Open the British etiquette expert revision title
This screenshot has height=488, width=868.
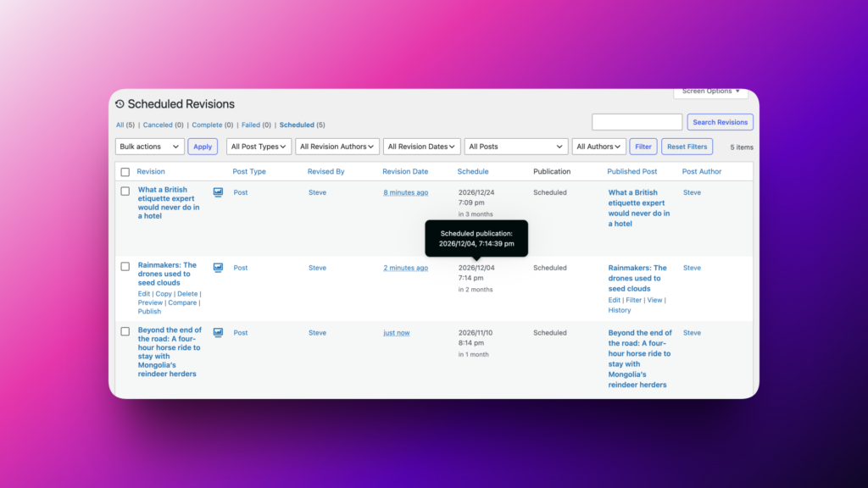tap(169, 203)
